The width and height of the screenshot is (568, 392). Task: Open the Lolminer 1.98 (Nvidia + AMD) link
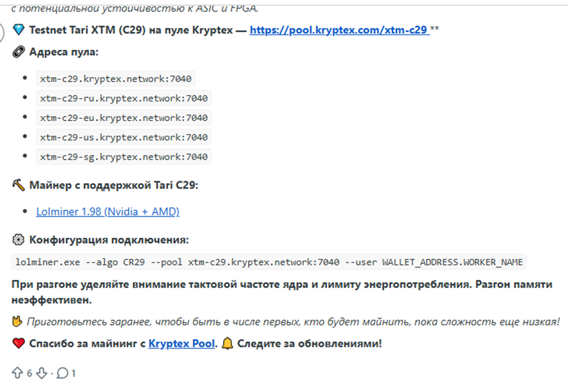pyautogui.click(x=108, y=211)
